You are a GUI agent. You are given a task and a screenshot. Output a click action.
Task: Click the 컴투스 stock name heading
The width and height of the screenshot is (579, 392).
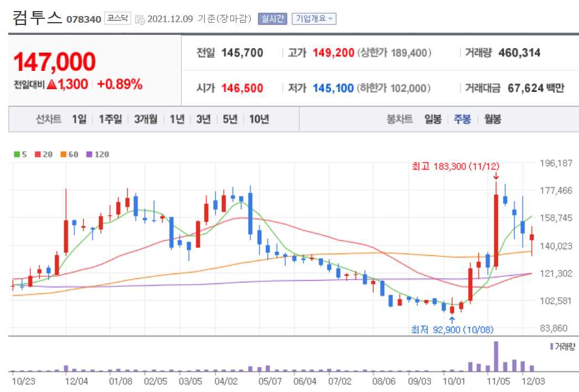tap(37, 17)
